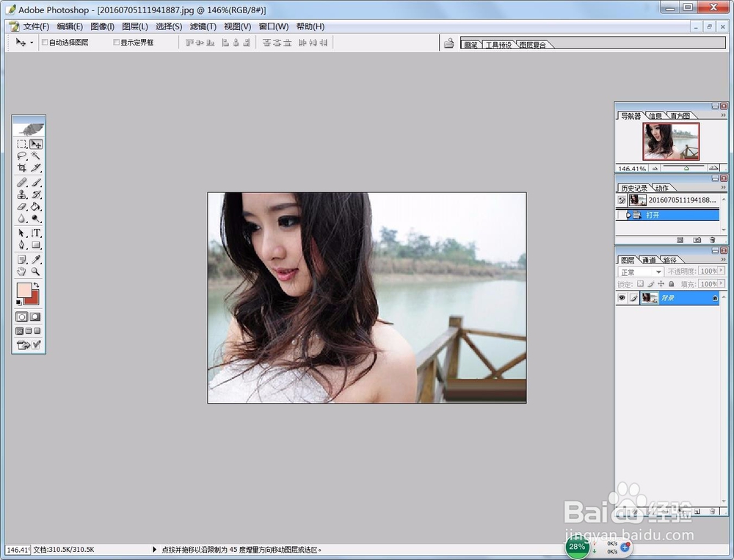Create new snapshot in History panel

point(697,240)
